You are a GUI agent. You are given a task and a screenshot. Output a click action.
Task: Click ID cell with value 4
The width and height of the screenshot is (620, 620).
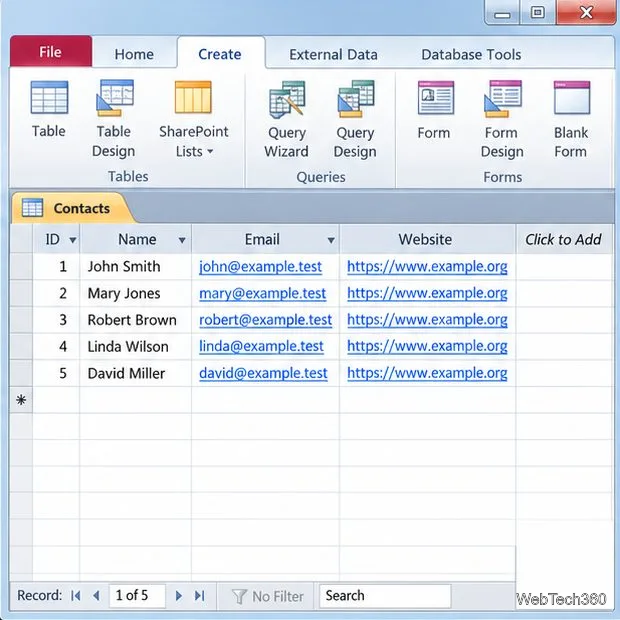(x=56, y=346)
